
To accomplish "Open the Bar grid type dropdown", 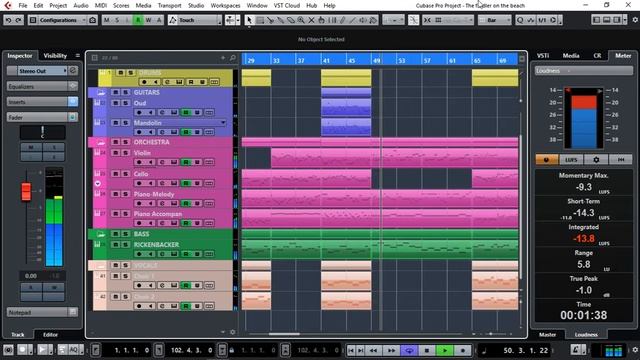I will click(x=494, y=20).
